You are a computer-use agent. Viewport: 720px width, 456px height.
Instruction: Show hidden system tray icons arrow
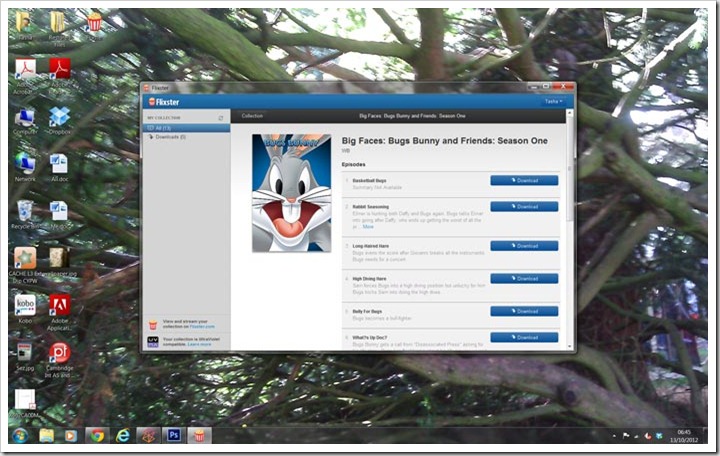614,436
